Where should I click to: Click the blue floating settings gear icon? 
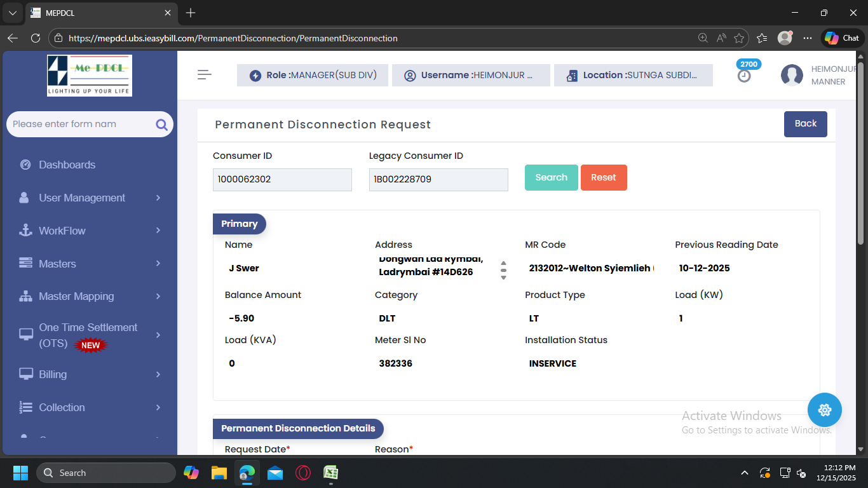[x=824, y=410]
